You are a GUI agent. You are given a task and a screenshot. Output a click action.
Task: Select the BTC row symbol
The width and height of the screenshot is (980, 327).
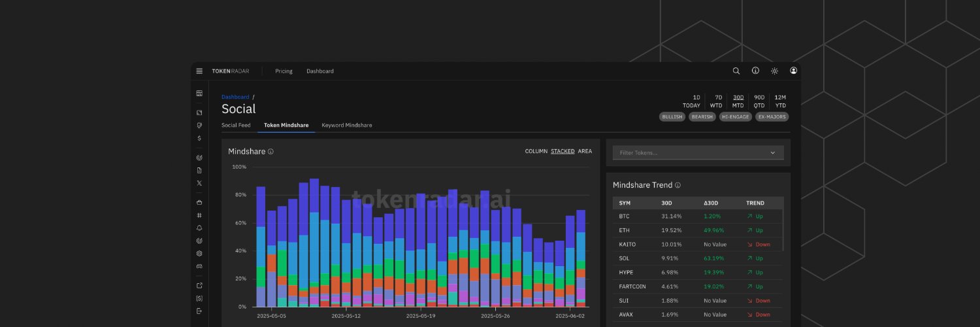click(624, 216)
